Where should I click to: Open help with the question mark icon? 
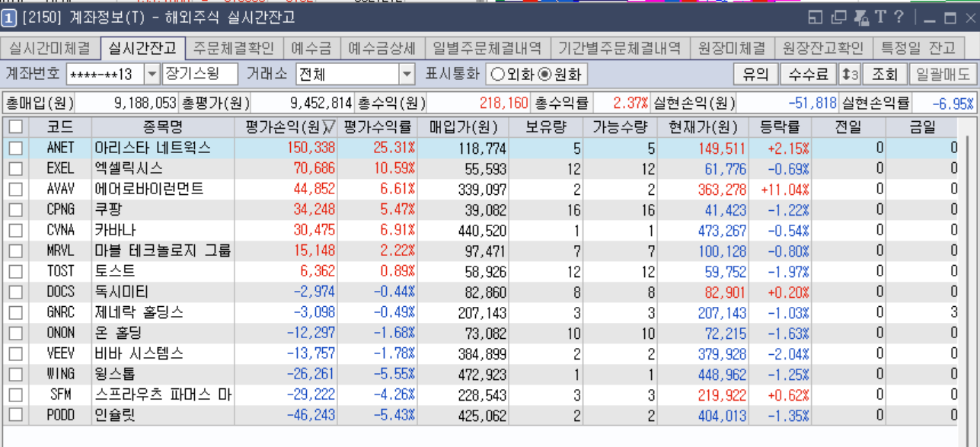pos(899,18)
